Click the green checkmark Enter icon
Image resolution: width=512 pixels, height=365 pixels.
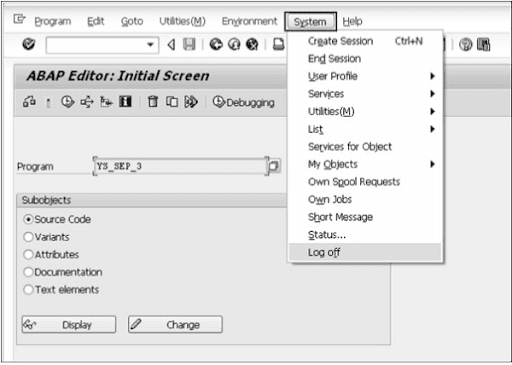click(29, 44)
